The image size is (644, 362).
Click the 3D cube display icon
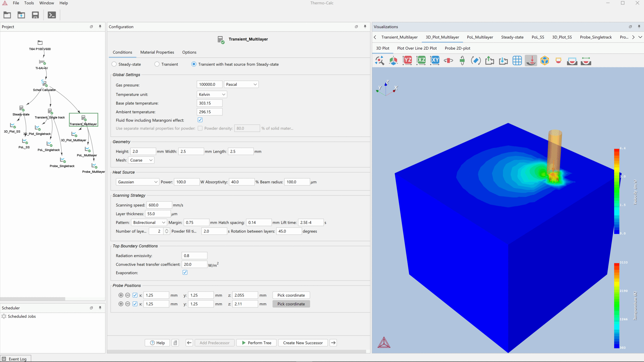pyautogui.click(x=545, y=60)
